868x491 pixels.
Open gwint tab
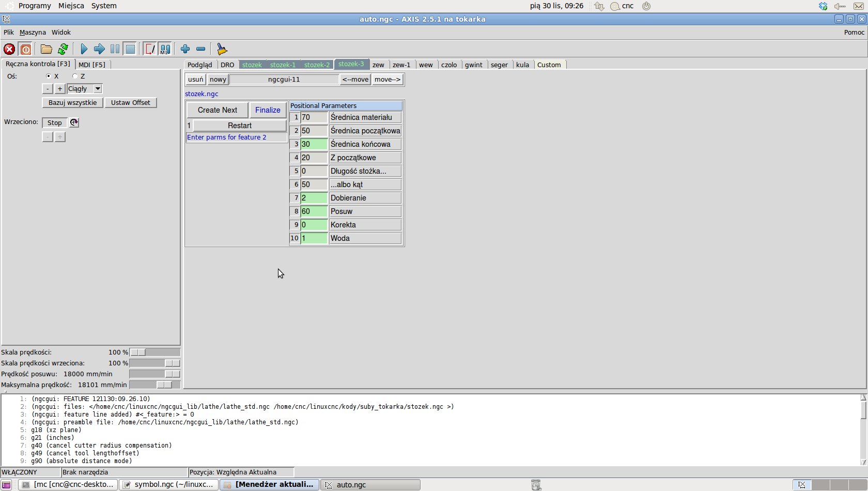(474, 65)
